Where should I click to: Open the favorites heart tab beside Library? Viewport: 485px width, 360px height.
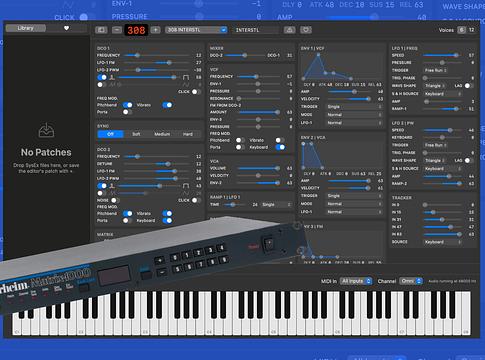tap(66, 28)
